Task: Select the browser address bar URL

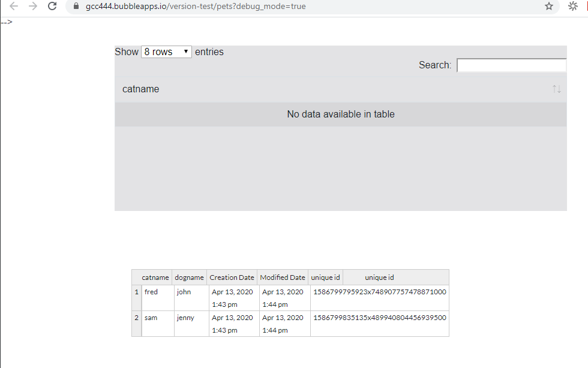Action: 196,7
